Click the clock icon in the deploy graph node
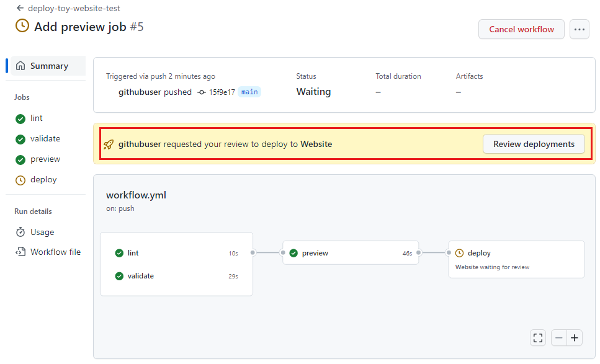600x364 pixels. click(x=460, y=253)
